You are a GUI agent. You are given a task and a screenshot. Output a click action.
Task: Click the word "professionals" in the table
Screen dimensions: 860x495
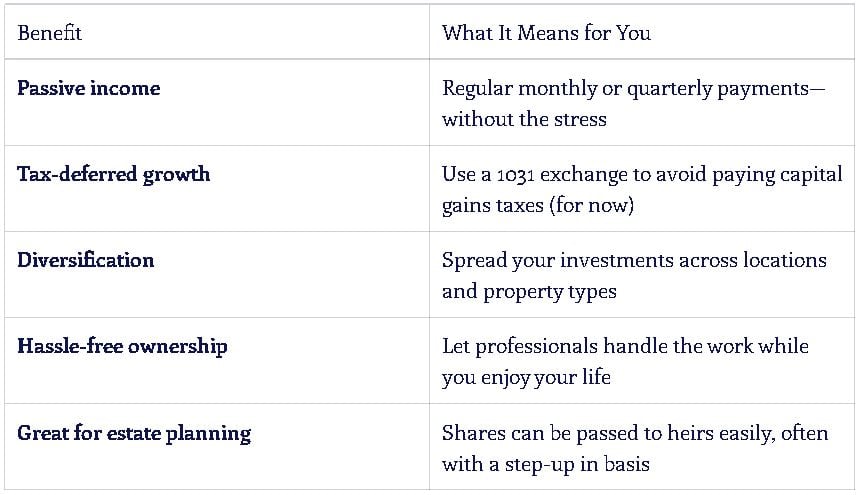click(538, 346)
